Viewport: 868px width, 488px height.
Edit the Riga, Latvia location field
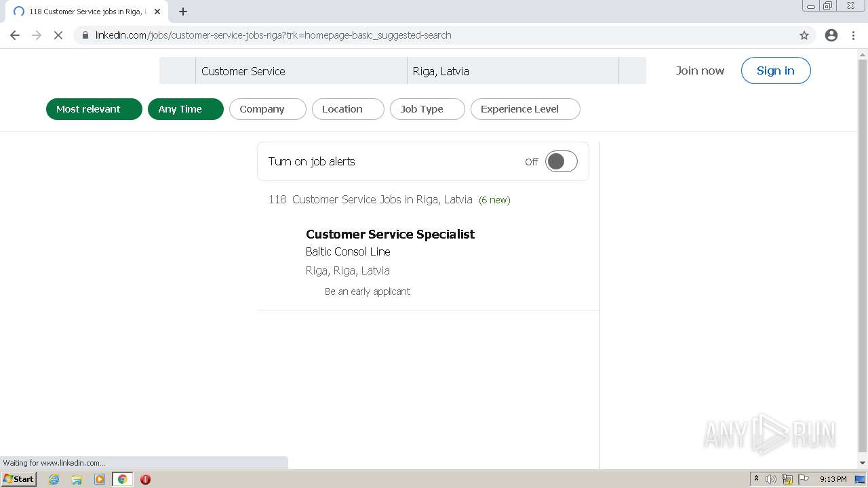[513, 71]
